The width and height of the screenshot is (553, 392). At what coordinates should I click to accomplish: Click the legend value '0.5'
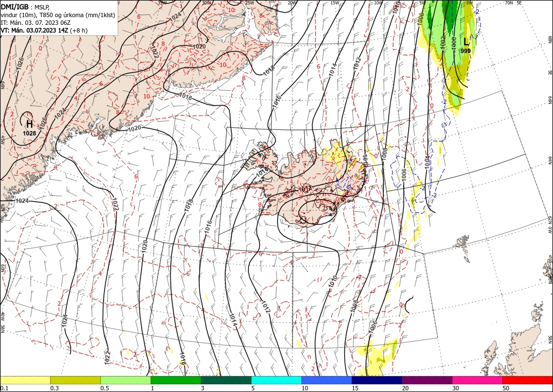click(x=105, y=388)
